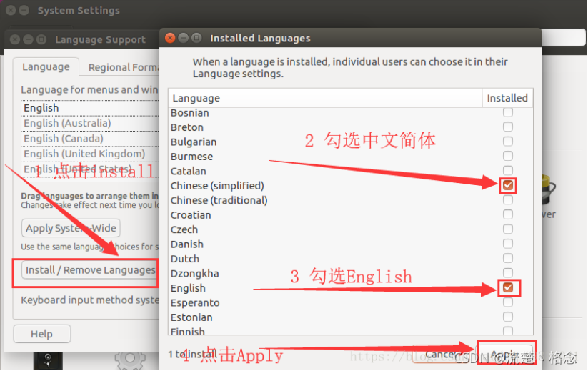
Task: Select English in the menus language list
Action: tap(90, 108)
